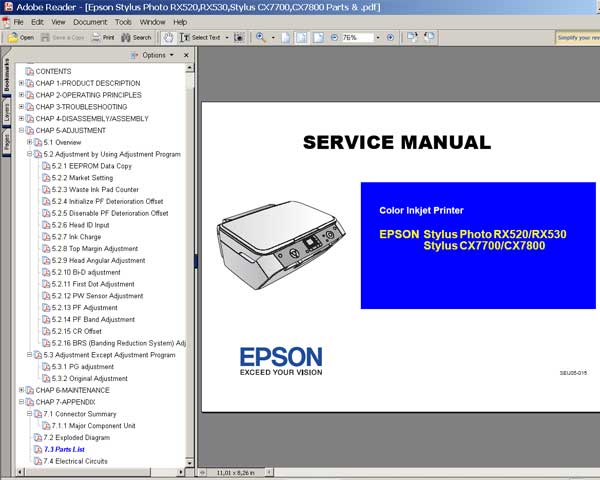Open the CONTENTS bookmark
This screenshot has height=480, width=600.
tap(53, 72)
